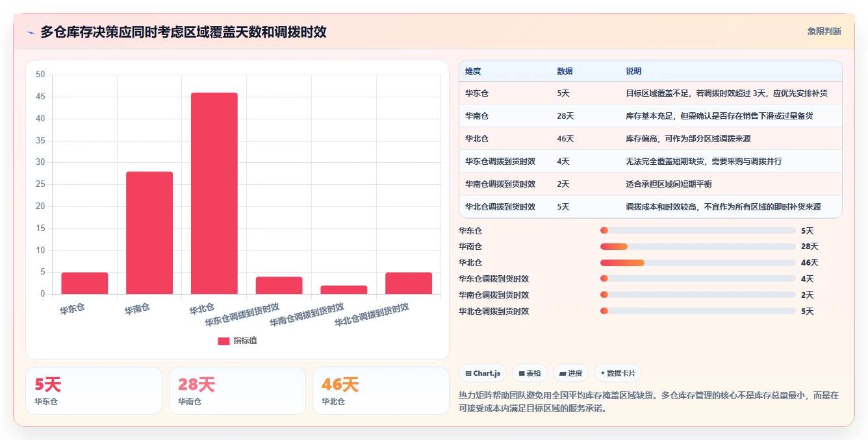Click the 指标值 legend label
This screenshot has width=868, height=440.
(x=245, y=341)
